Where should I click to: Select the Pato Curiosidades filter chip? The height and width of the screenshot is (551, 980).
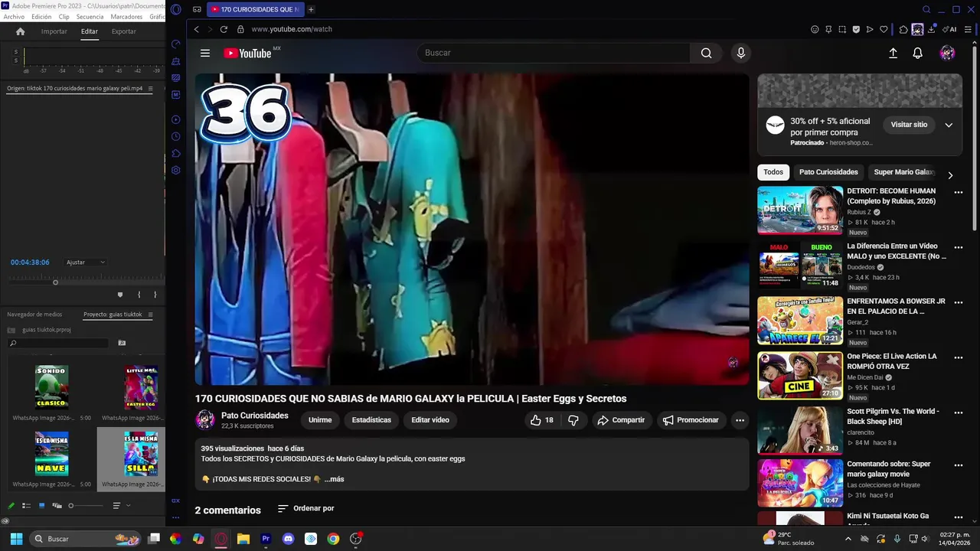[828, 172]
